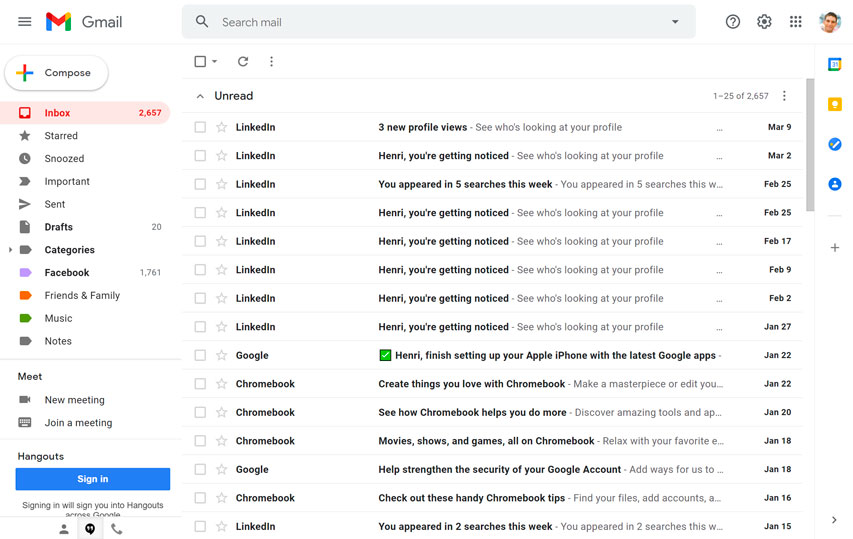Screen dimensions: 853x539
Task: Click the Support help question mark icon
Action: pos(733,22)
